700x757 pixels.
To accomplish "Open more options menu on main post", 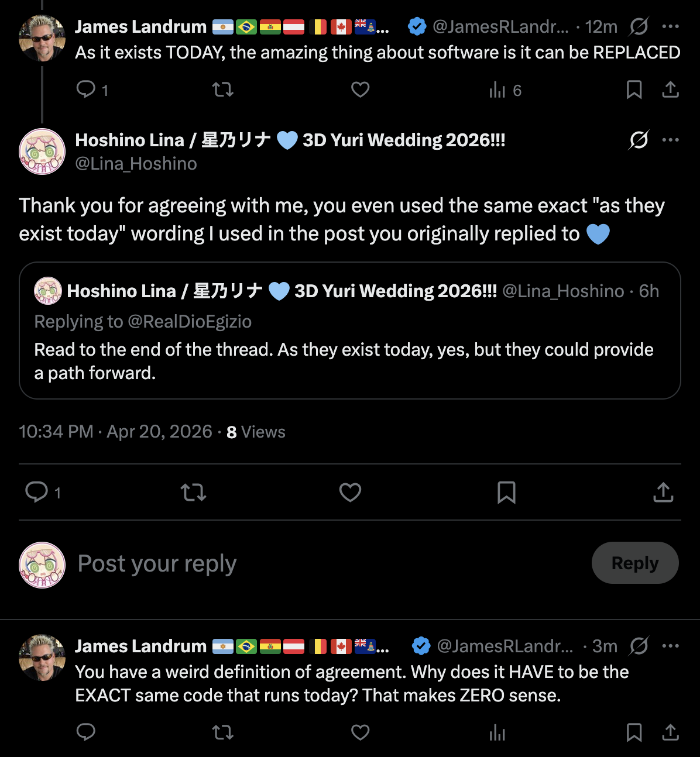I will 671,140.
